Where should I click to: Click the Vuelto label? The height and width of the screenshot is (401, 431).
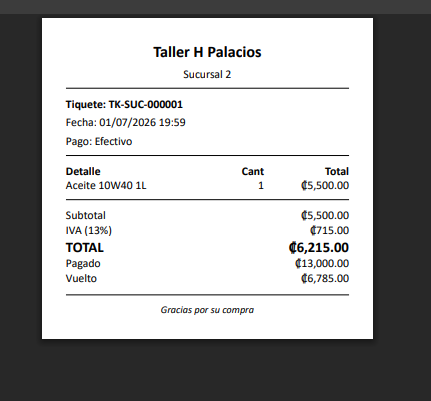(81, 278)
